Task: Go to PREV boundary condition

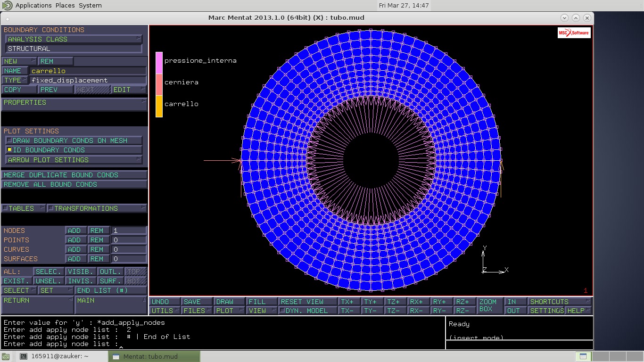Action: point(56,90)
